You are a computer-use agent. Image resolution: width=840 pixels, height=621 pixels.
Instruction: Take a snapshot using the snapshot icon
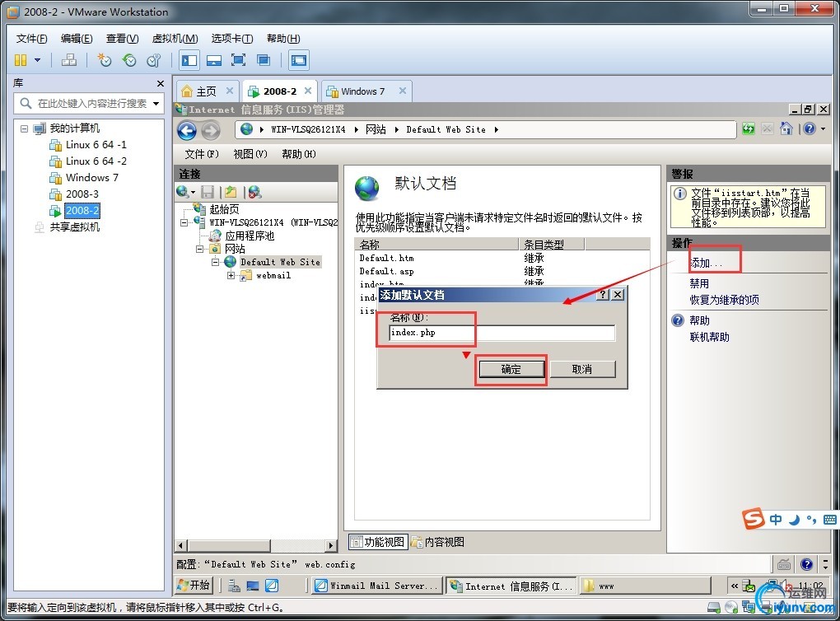[104, 60]
